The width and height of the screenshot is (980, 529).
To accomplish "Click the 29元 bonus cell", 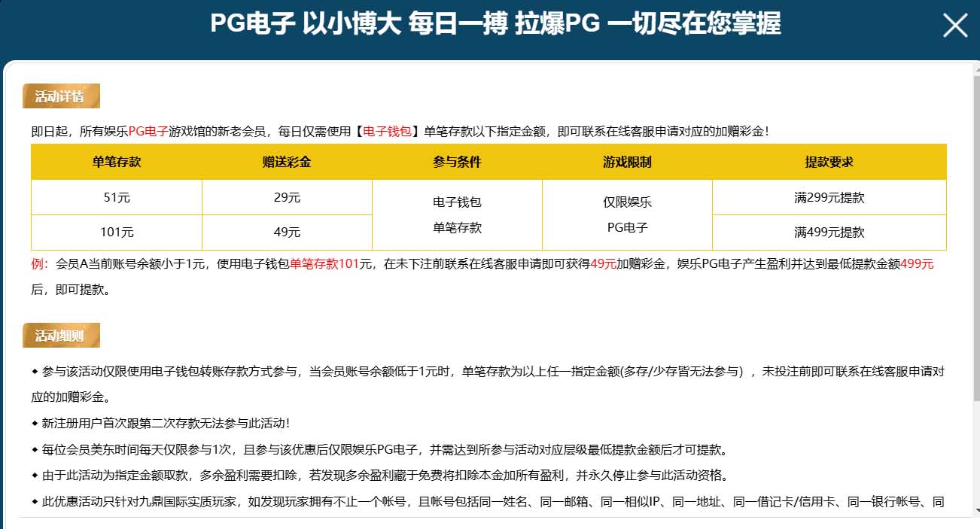I will tap(287, 198).
